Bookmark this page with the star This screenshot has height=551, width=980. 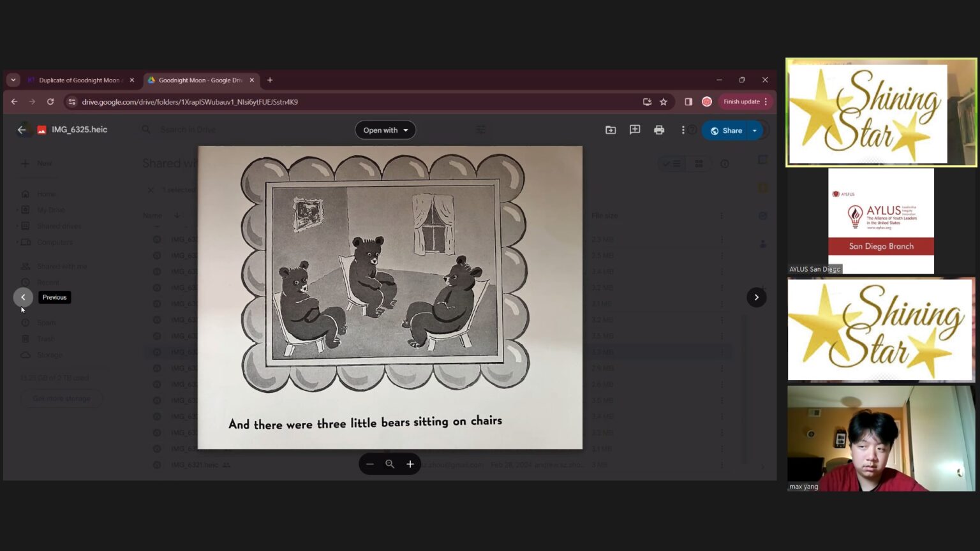[x=664, y=101]
